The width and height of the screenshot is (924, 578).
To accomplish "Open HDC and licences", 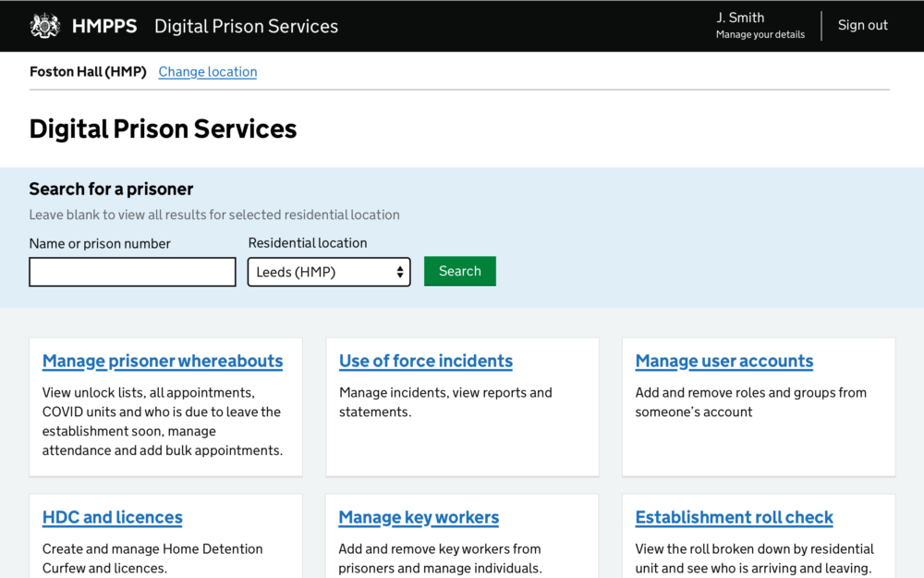I will [112, 517].
